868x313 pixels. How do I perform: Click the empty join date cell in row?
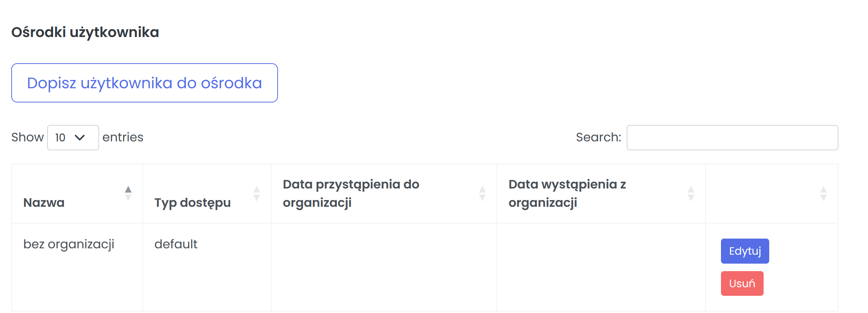(x=384, y=267)
